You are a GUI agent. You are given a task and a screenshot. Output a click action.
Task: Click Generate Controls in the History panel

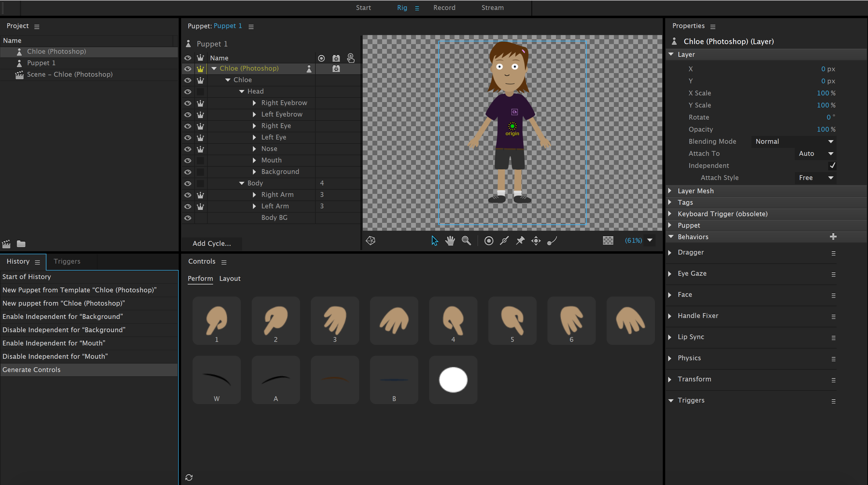[x=31, y=369]
